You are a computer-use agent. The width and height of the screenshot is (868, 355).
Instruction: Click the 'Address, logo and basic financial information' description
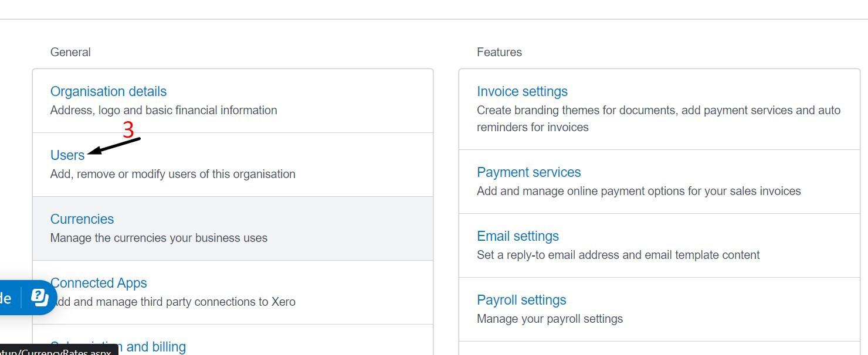pyautogui.click(x=164, y=110)
